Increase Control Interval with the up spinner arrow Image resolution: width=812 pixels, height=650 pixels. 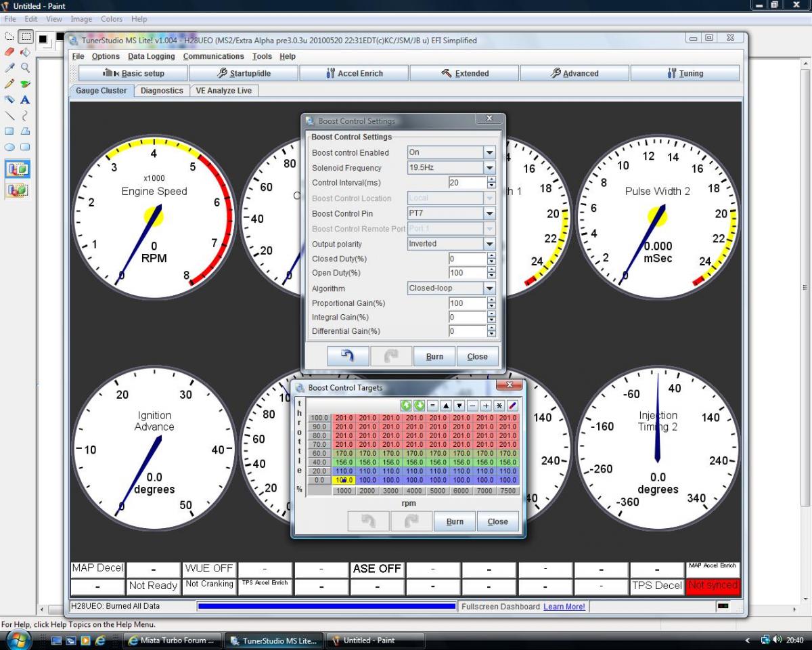pyautogui.click(x=491, y=179)
